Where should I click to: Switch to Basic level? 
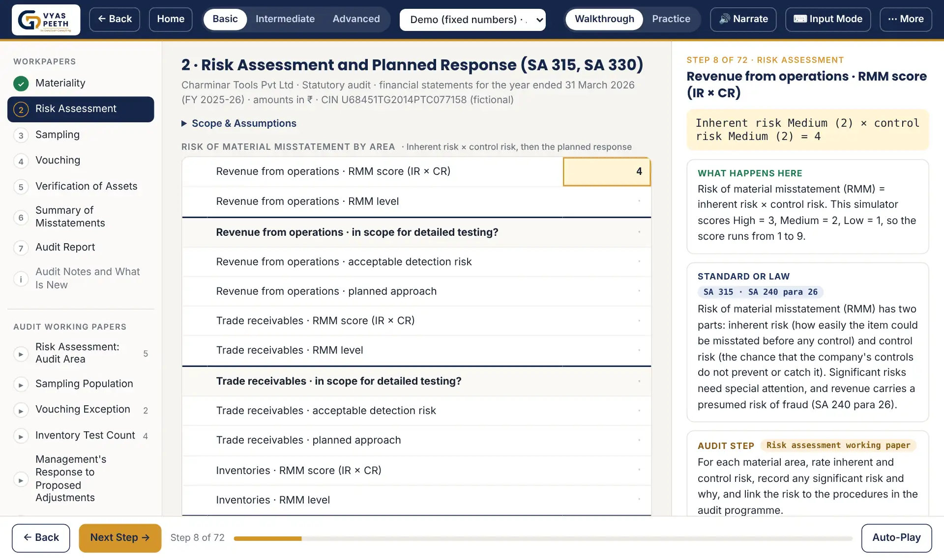tap(225, 19)
